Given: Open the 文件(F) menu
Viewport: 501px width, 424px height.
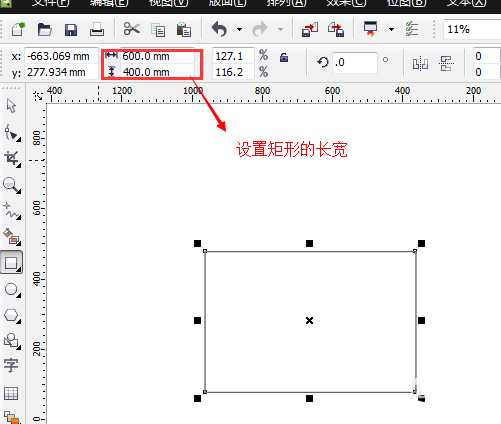Looking at the screenshot, I should tap(50, 3).
